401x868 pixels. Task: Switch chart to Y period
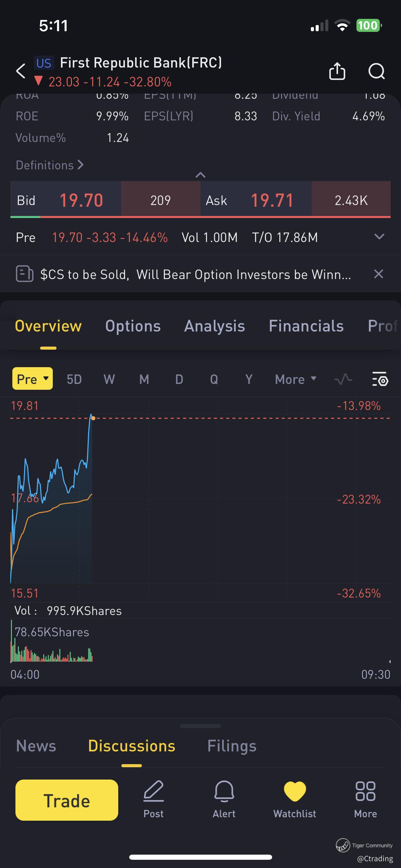tap(249, 379)
